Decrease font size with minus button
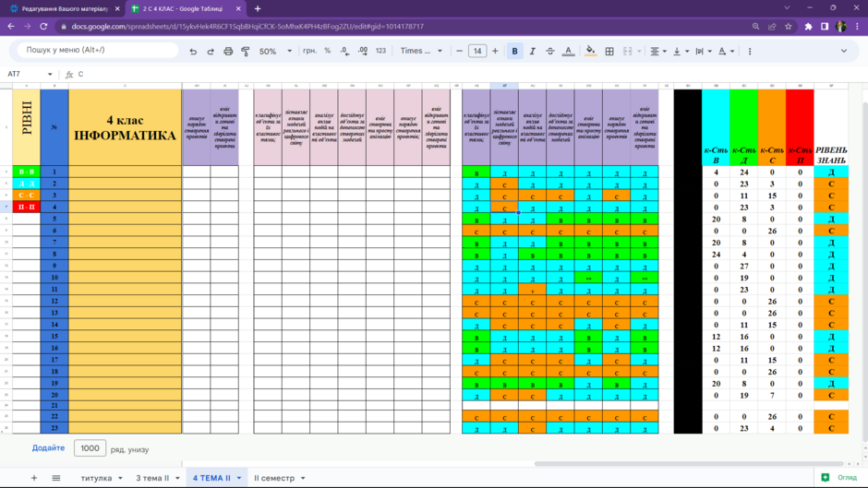Screen dimensions: 868x488 (459, 51)
